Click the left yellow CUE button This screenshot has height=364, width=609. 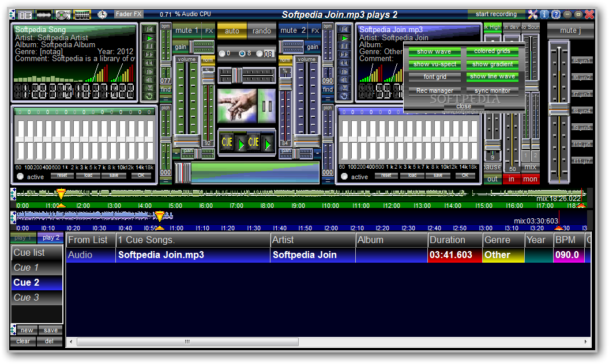227,142
